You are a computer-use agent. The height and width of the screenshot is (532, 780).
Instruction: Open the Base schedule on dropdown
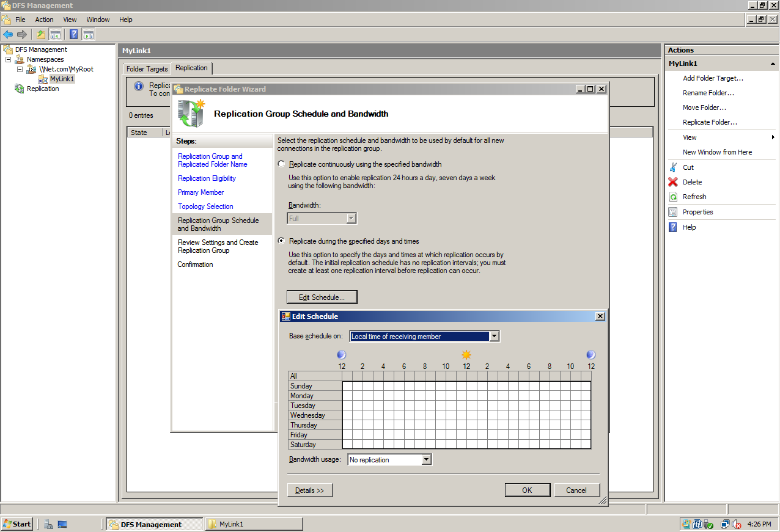(494, 336)
